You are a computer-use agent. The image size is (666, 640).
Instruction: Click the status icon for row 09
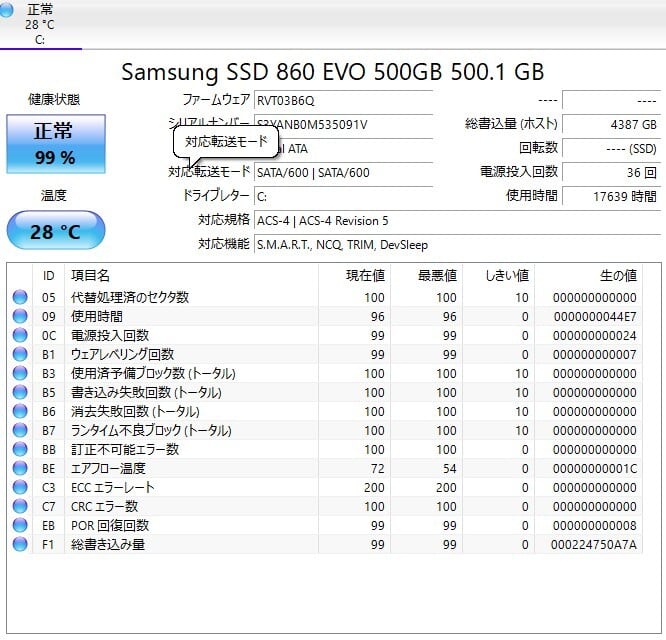[20, 316]
